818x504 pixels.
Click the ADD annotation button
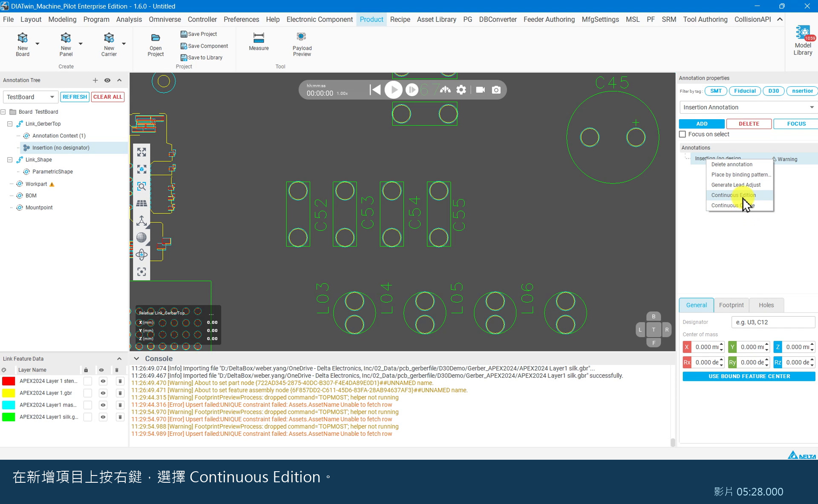(x=702, y=124)
